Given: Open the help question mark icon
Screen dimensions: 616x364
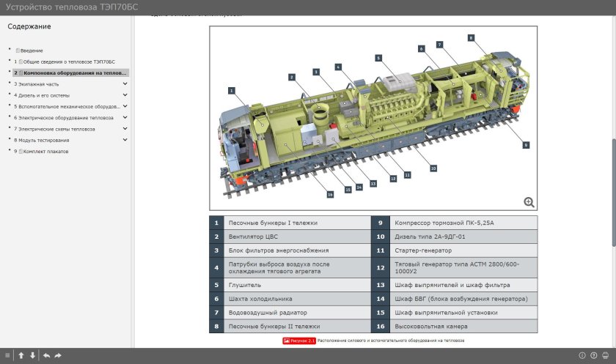Looking at the screenshot, I should coord(593,355).
